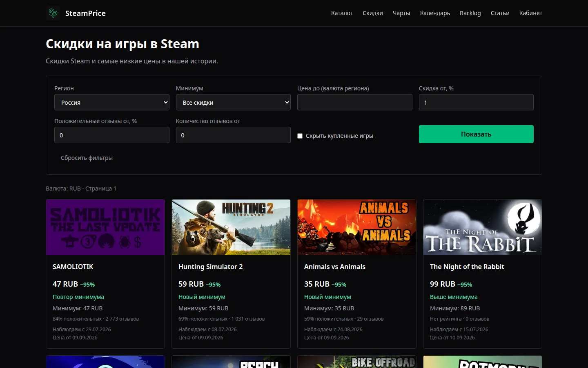Click Цена от 10.09.2026 text
588x368 pixels.
452,338
